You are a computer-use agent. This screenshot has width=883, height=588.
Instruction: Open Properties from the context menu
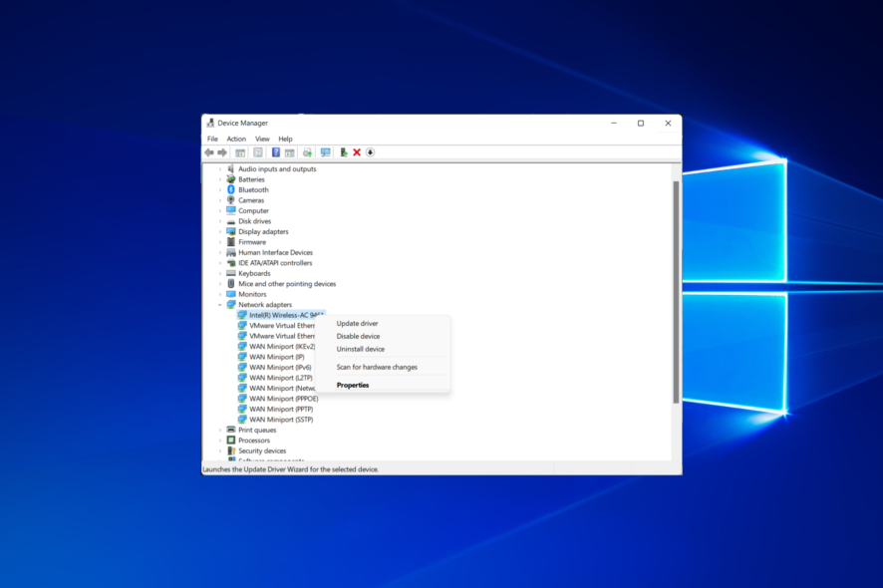[x=353, y=385]
